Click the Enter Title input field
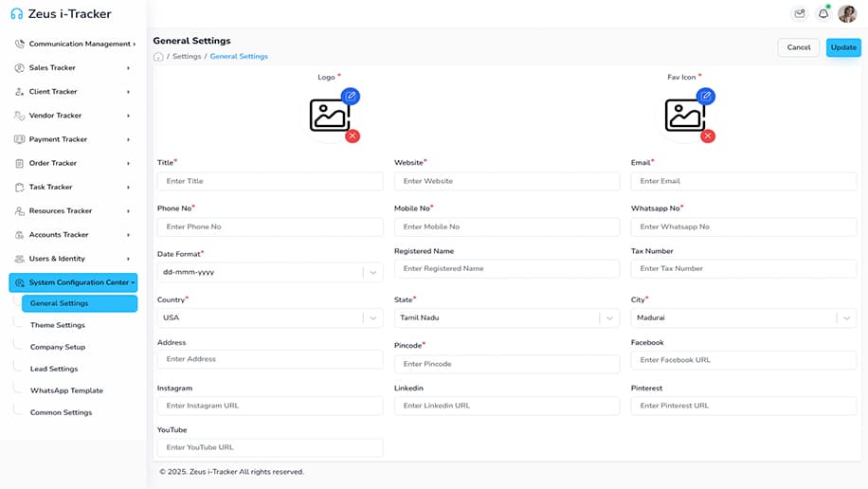Viewport: 868px width, 489px height. [270, 181]
